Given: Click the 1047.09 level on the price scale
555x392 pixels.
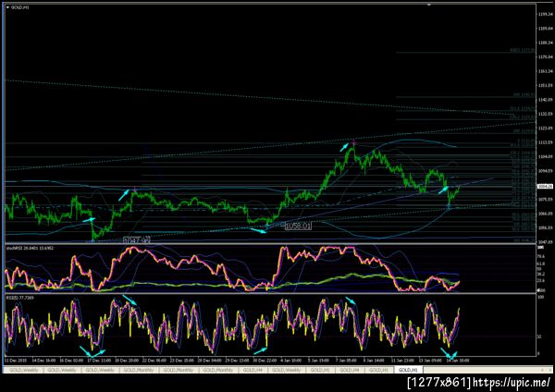Looking at the screenshot, I should 546,242.
